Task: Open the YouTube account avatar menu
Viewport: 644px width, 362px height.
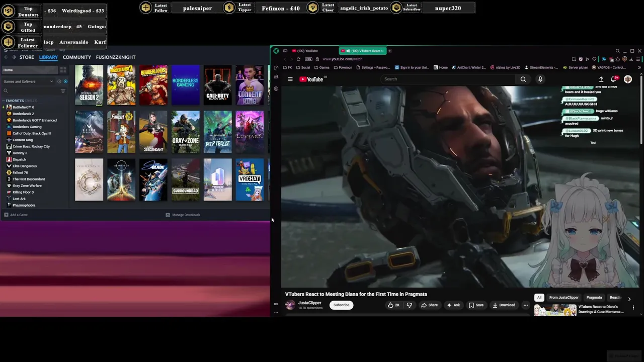Action: point(628,79)
